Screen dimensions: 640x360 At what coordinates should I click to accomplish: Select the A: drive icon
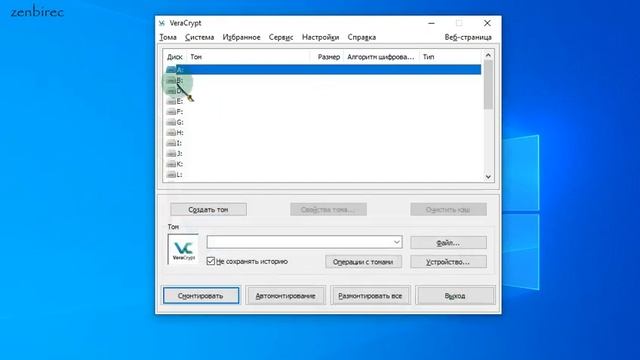[171, 70]
